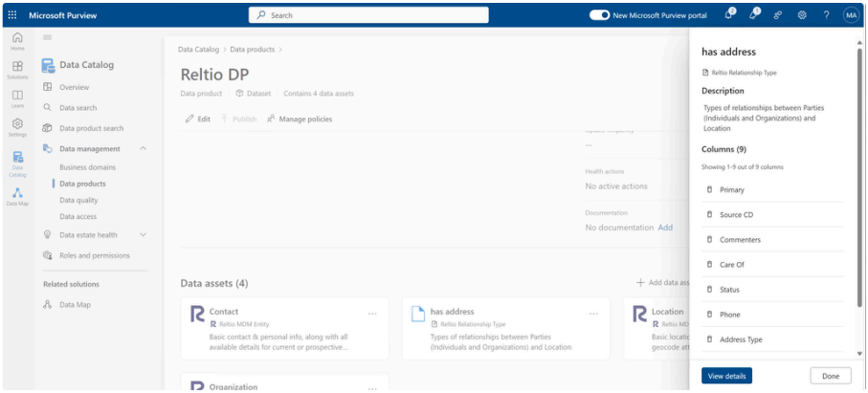This screenshot has width=868, height=393.
Task: Open Solutions icon in left rail
Action: click(17, 70)
